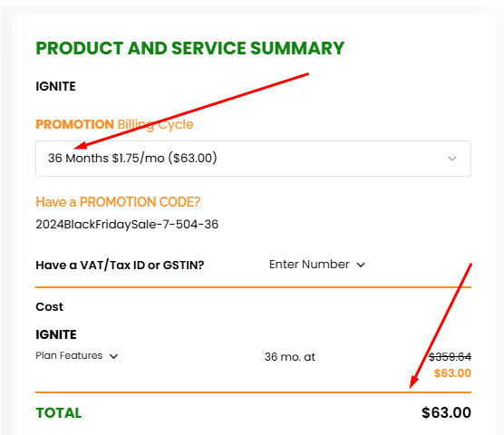Select the 2024BlackFridaySale-7-504-36 promo code text
This screenshot has width=504, height=435.
click(x=127, y=224)
